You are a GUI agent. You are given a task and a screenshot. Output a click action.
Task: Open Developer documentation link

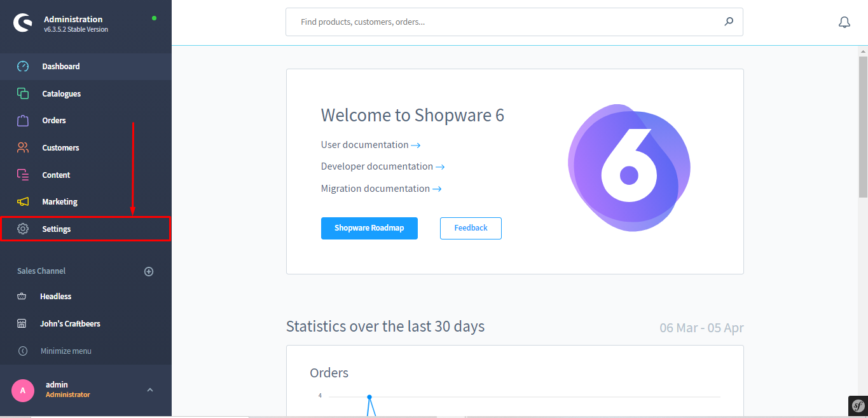(x=383, y=166)
